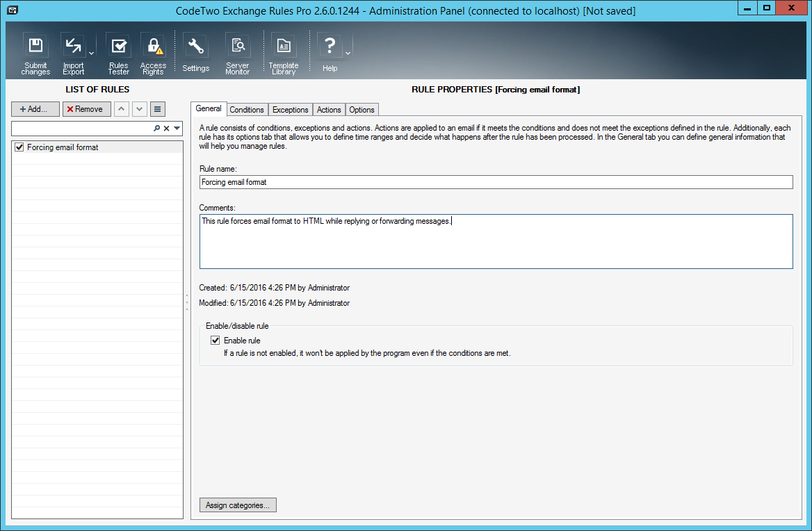The height and width of the screenshot is (531, 812).
Task: Switch to the Options tab
Action: (x=362, y=110)
